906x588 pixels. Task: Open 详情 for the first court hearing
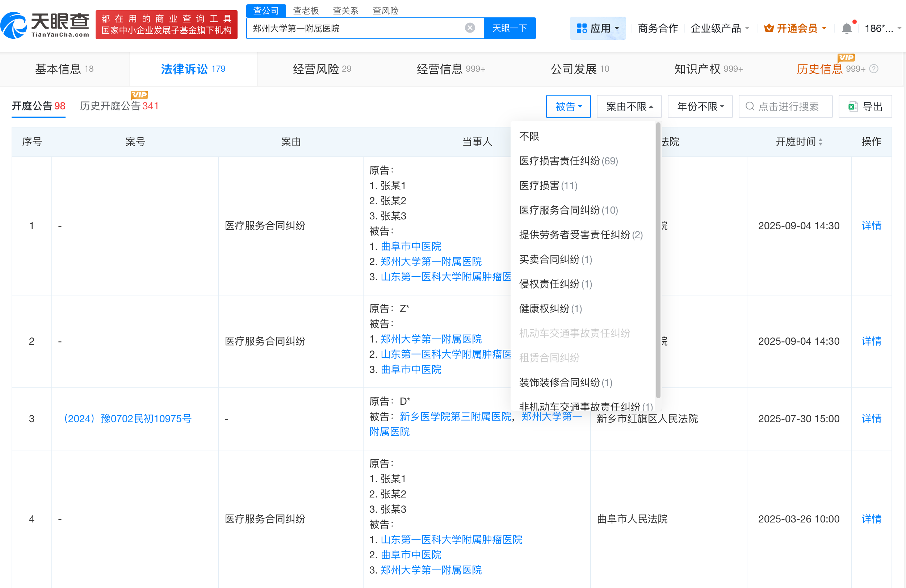coord(871,225)
